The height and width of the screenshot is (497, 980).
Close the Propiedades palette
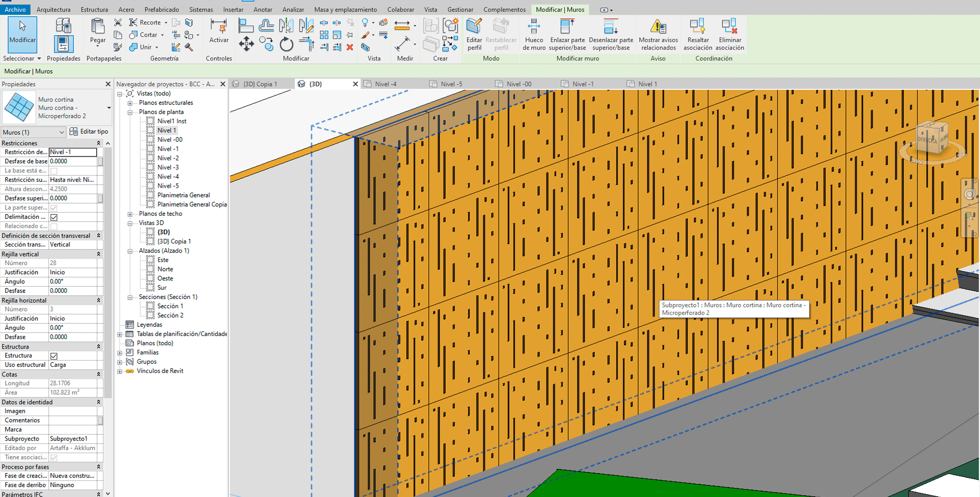(x=108, y=84)
